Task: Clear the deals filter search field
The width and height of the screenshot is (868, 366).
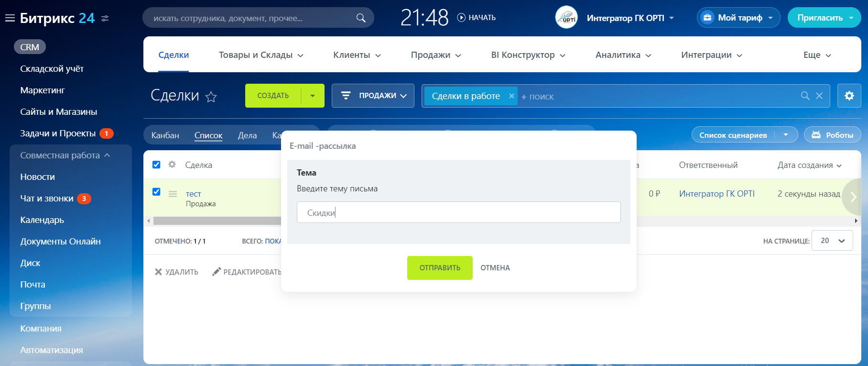Action: point(819,96)
